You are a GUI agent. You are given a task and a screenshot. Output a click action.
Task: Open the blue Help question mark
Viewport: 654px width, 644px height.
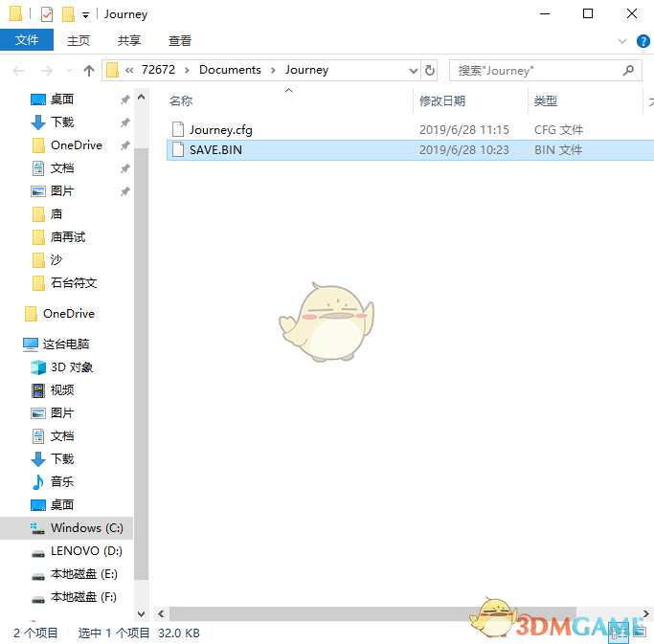pos(643,41)
